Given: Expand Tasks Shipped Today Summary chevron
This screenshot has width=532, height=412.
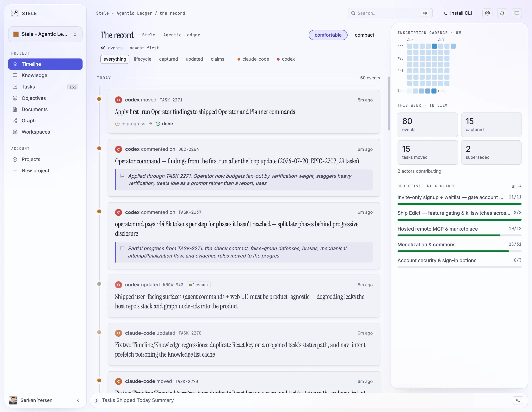Looking at the screenshot, I should [96, 400].
